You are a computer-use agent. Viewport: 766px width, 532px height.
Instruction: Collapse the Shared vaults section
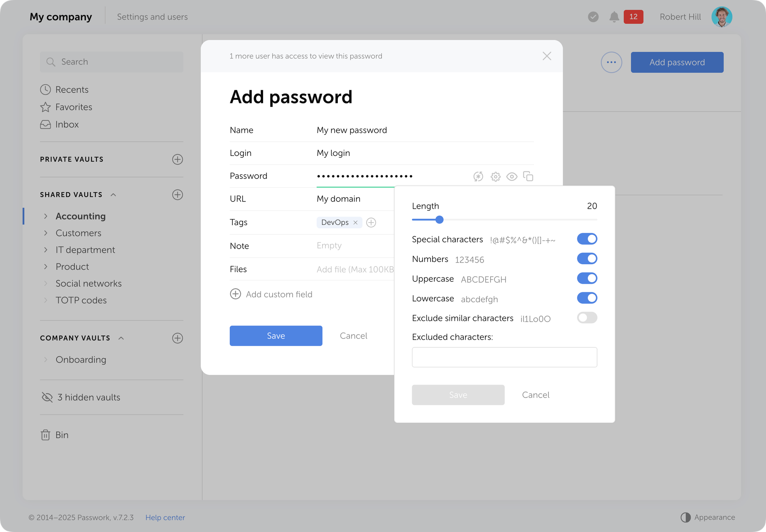tap(113, 194)
